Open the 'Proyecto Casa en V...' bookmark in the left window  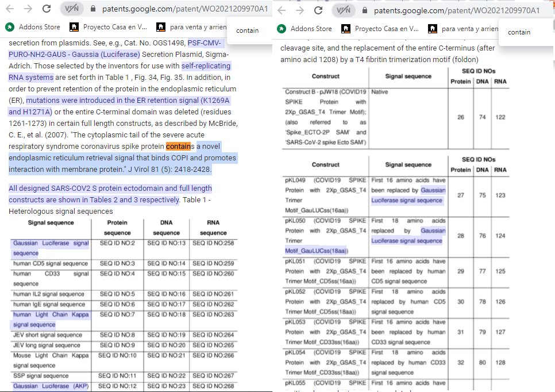108,28
